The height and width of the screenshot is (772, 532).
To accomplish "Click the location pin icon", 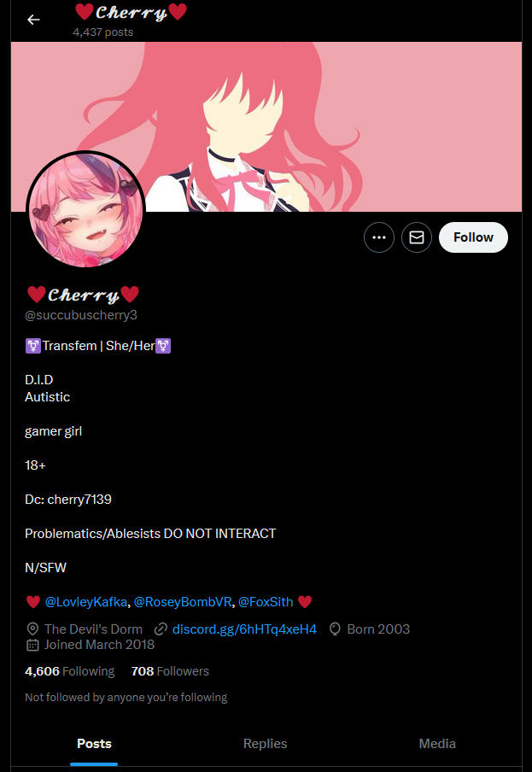I will (32, 629).
